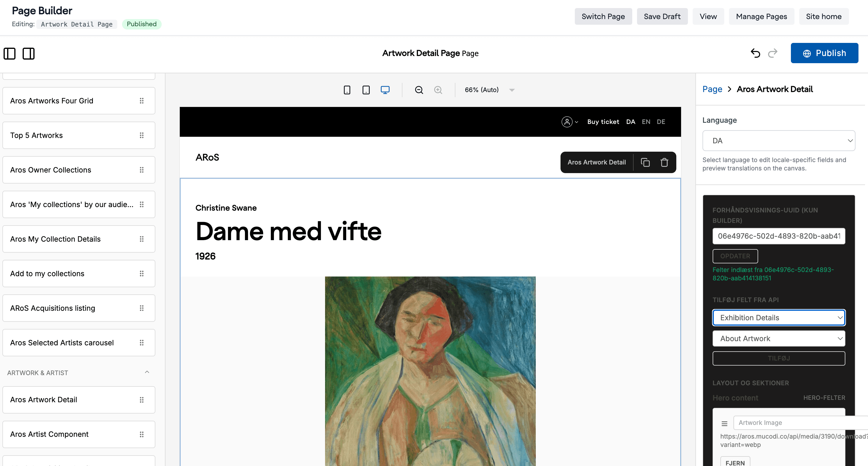The image size is (868, 466).
Task: Click the Switch Page menu button
Action: [603, 16]
